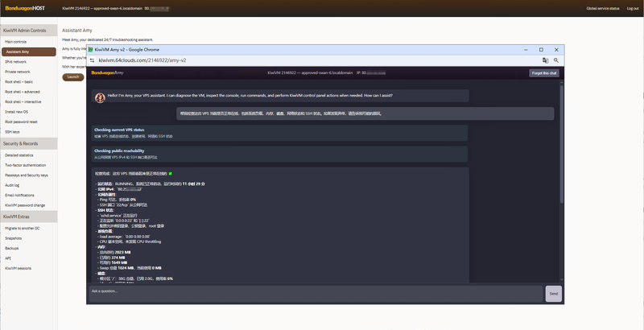This screenshot has height=330, width=644.
Task: Open Email notifications page
Action: click(x=19, y=195)
